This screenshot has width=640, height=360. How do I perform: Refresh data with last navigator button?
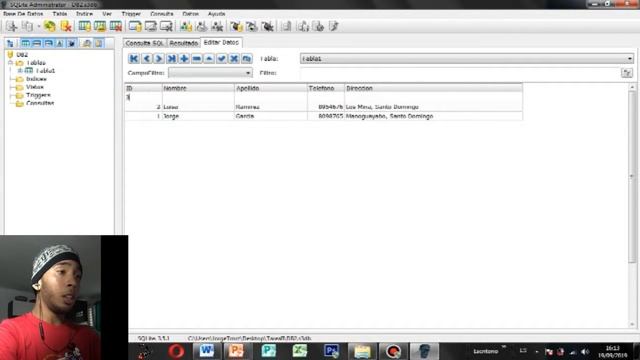(x=247, y=59)
